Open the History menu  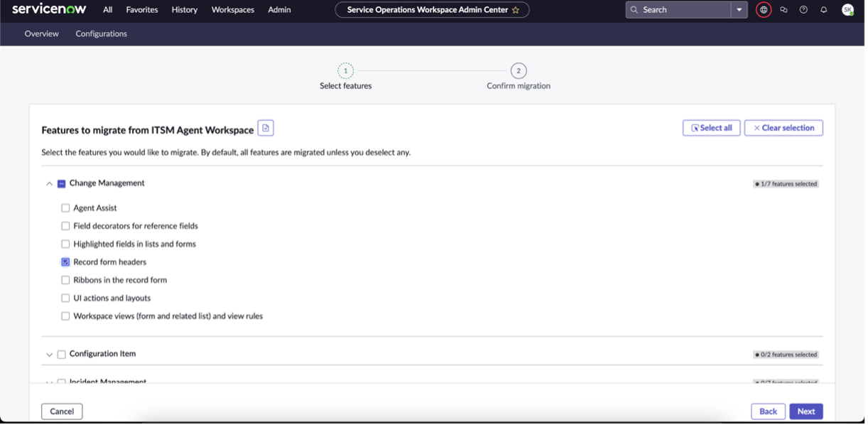coord(185,10)
